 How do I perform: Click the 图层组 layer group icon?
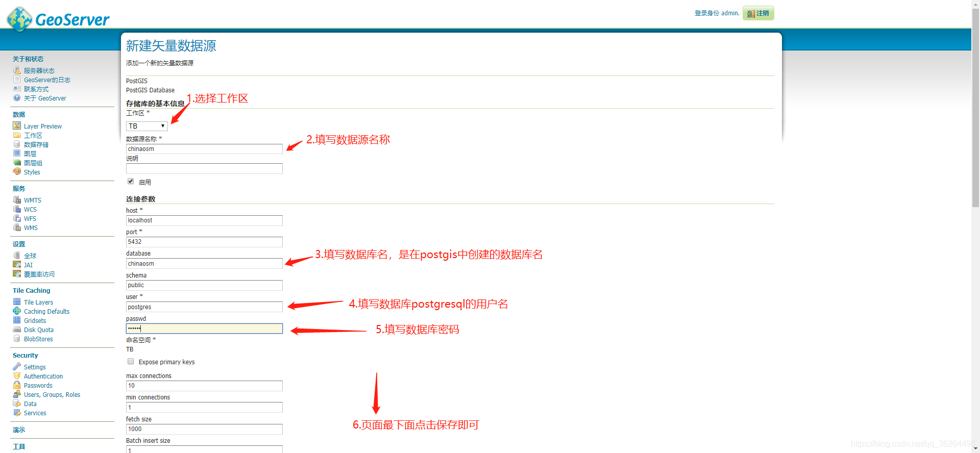pyautogui.click(x=17, y=163)
